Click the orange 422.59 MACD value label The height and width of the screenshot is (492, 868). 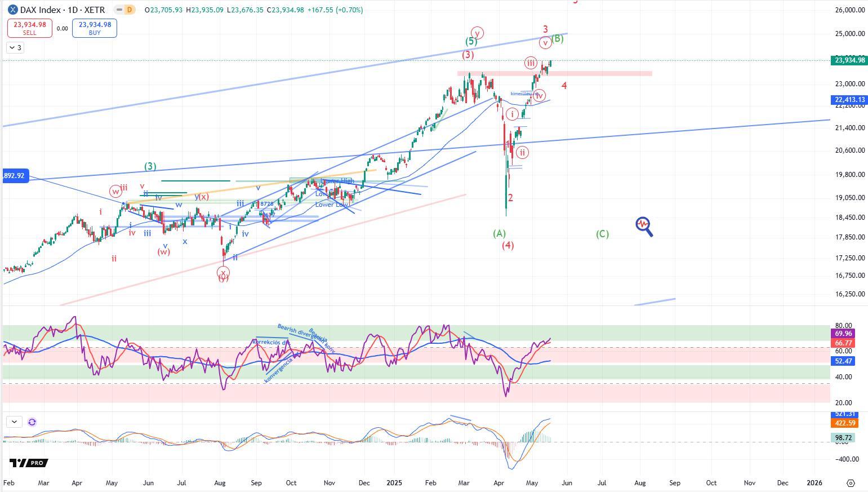coord(844,423)
